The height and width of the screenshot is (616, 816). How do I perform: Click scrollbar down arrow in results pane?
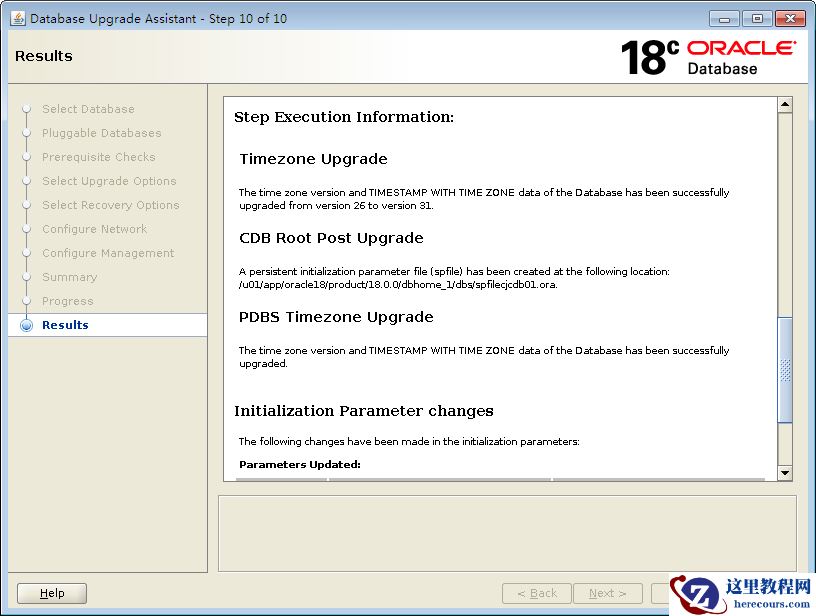point(785,473)
